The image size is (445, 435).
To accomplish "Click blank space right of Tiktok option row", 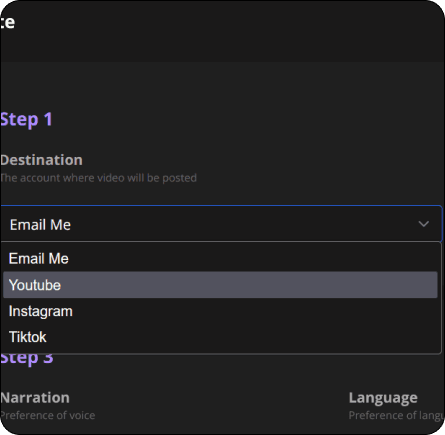I will [243, 337].
